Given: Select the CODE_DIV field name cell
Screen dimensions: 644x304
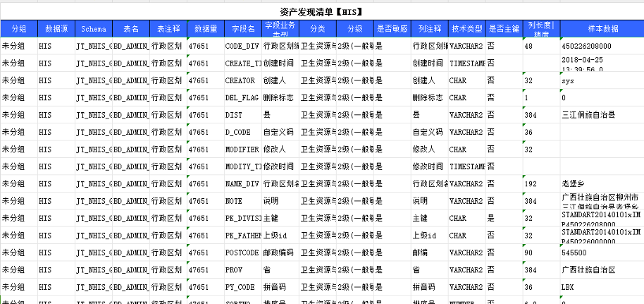Looking at the screenshot, I should tap(242, 46).
